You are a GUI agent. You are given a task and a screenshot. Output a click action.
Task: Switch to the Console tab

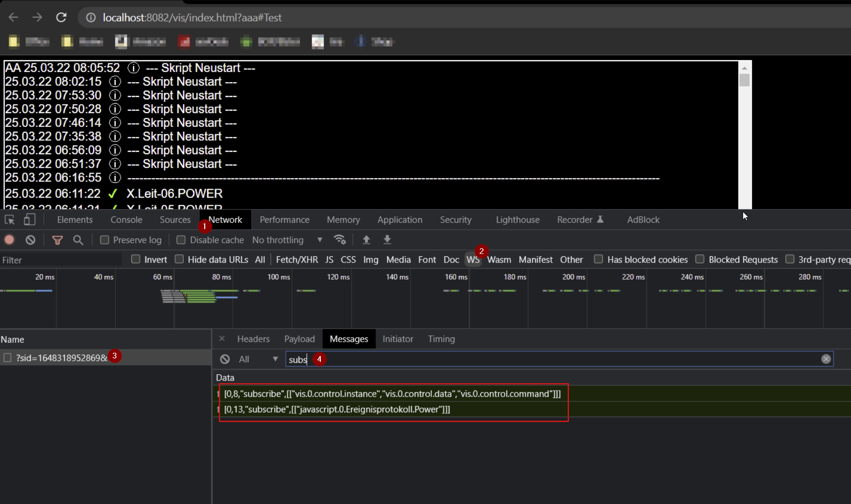pyautogui.click(x=126, y=220)
